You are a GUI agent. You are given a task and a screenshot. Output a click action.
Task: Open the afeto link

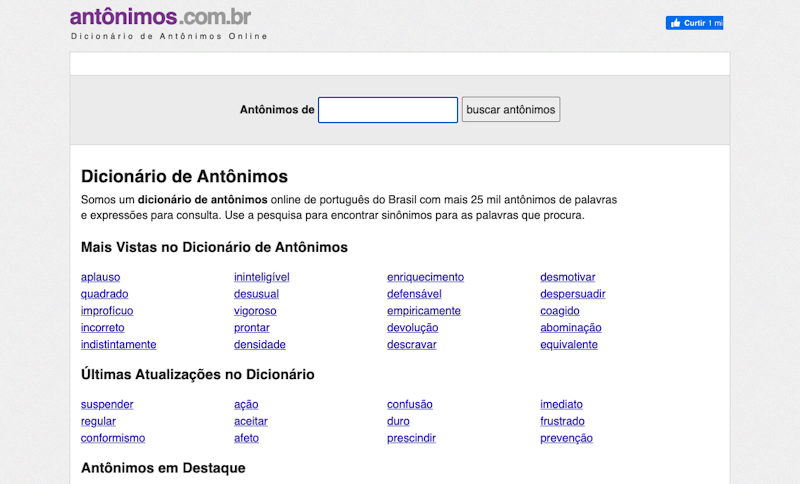[246, 438]
